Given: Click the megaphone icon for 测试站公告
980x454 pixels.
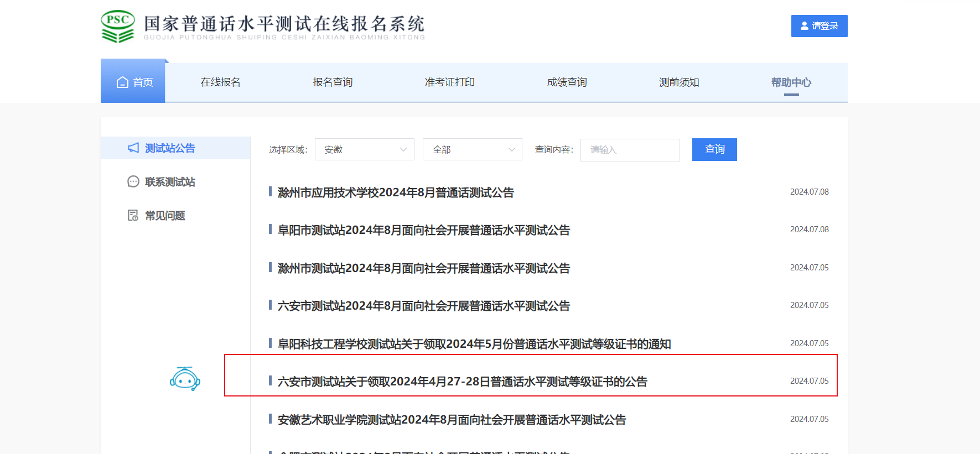Looking at the screenshot, I should 133,148.
